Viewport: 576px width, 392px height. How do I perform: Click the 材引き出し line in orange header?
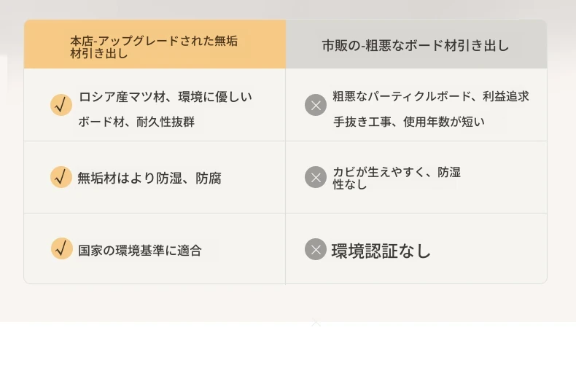point(99,54)
